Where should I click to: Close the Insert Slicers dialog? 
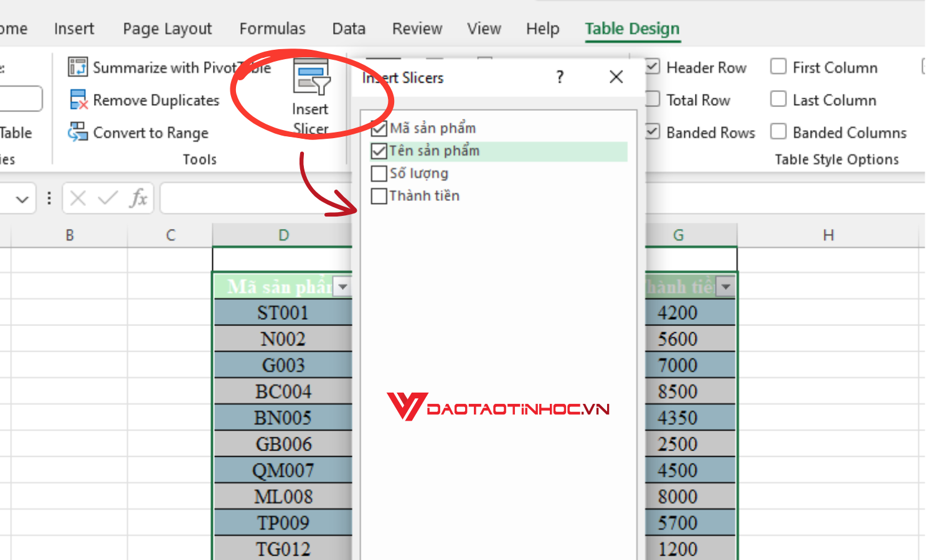pyautogui.click(x=616, y=77)
